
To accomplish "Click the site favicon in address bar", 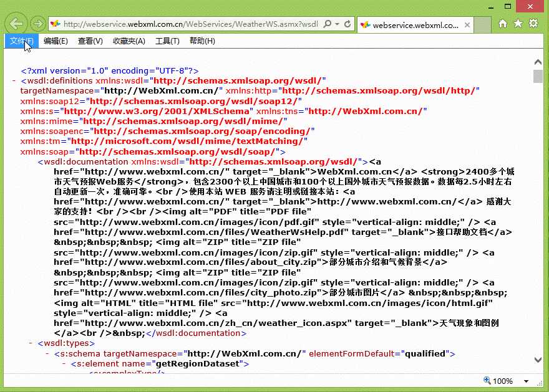I will [x=56, y=24].
